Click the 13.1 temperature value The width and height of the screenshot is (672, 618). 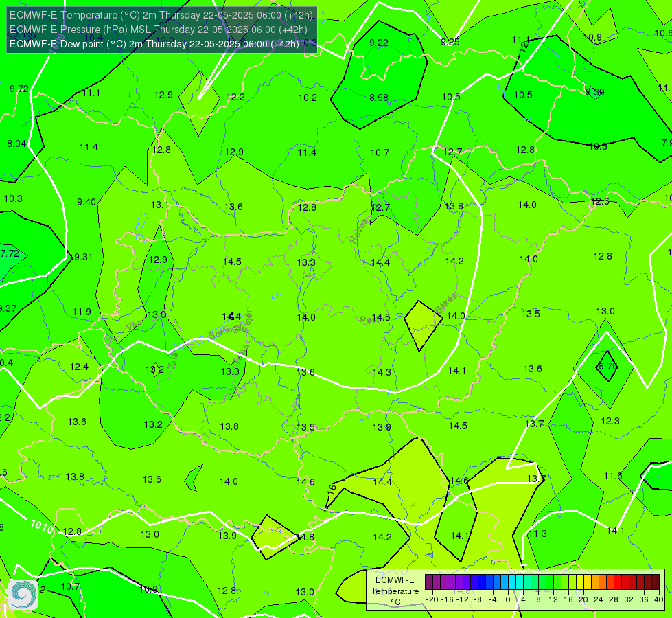click(160, 205)
